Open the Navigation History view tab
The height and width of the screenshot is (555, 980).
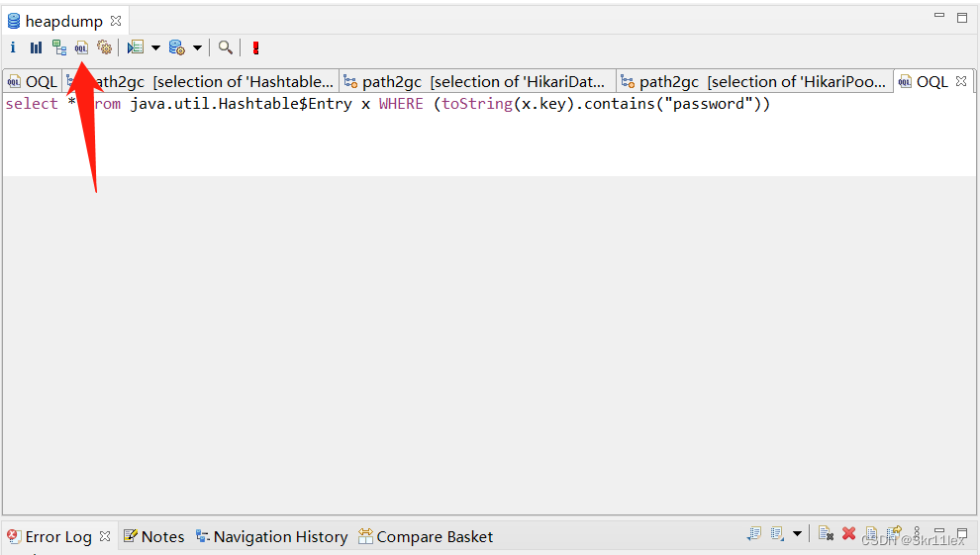pyautogui.click(x=272, y=537)
